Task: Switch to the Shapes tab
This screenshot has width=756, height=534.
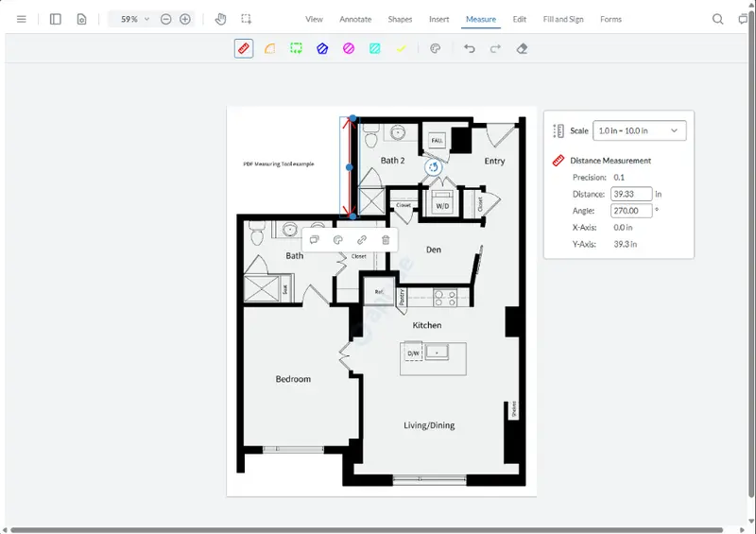Action: [x=400, y=19]
